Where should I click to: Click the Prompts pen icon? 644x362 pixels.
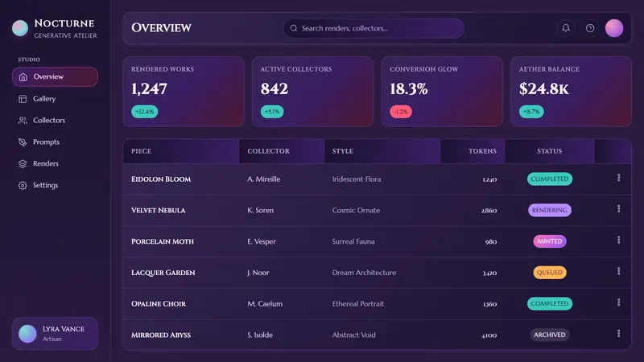point(23,142)
